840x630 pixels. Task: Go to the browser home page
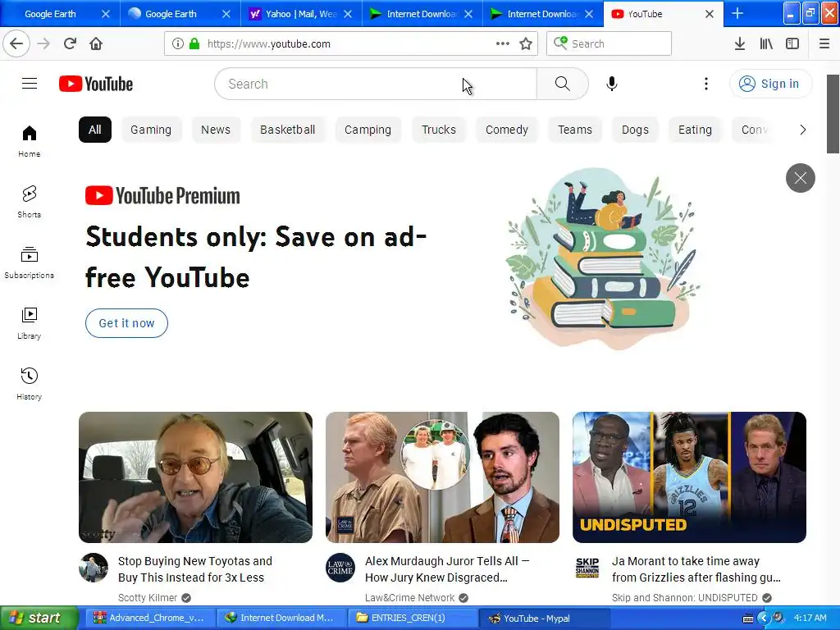click(96, 43)
